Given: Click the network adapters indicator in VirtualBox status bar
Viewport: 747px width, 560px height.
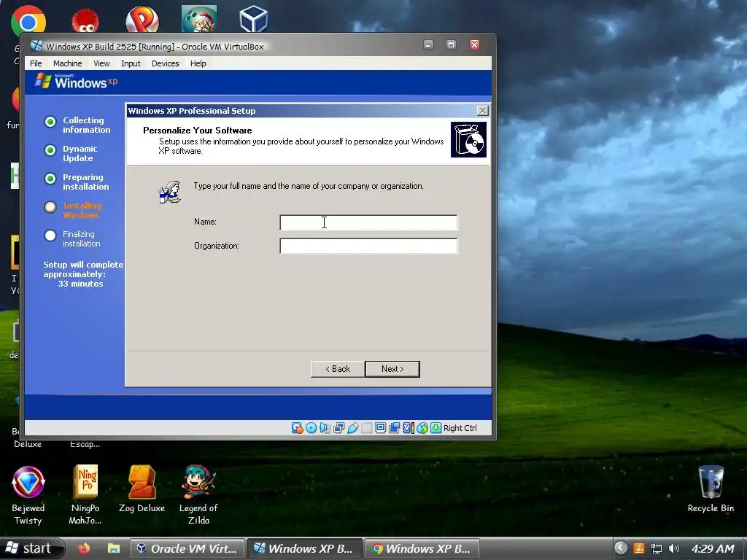Looking at the screenshot, I should (338, 428).
